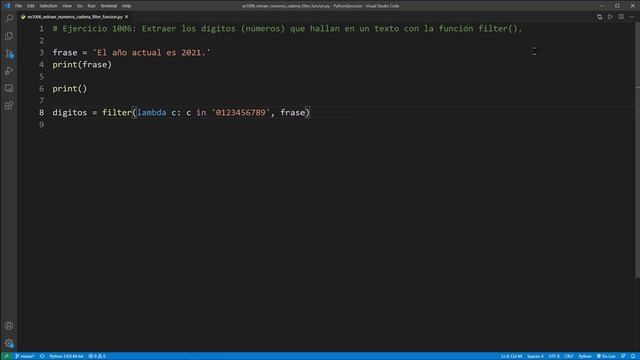The height and width of the screenshot is (360, 640).
Task: Click print(frase) on line 4
Action: [82, 64]
